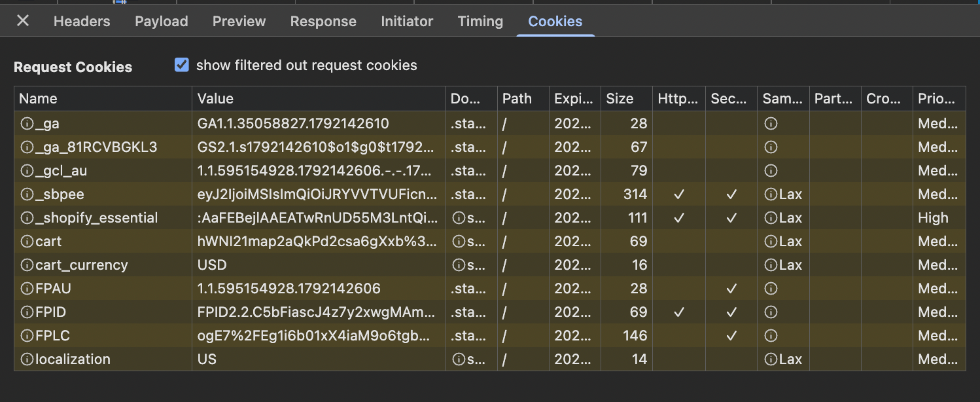
Task: Click info icon beside _sbpee name
Action: [27, 194]
